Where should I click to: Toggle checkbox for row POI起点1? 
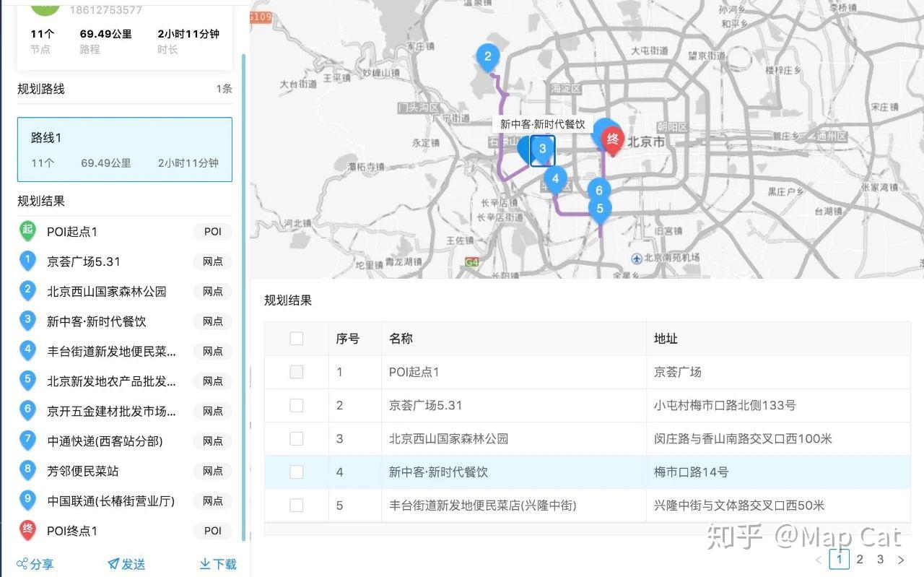pyautogui.click(x=296, y=372)
